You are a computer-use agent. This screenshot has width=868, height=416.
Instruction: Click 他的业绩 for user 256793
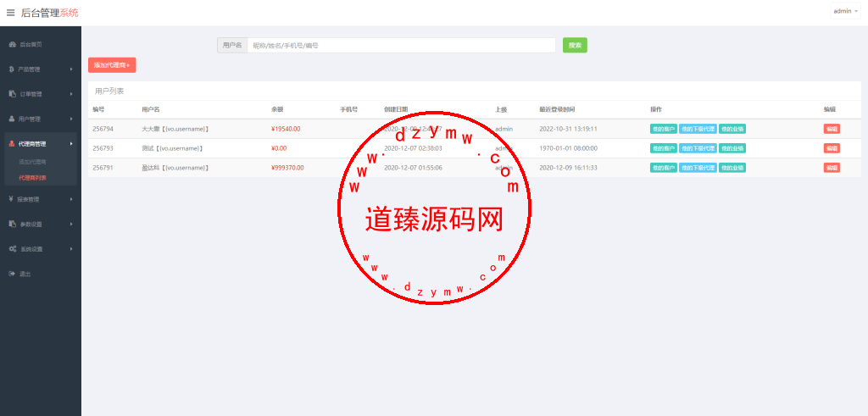pyautogui.click(x=732, y=148)
